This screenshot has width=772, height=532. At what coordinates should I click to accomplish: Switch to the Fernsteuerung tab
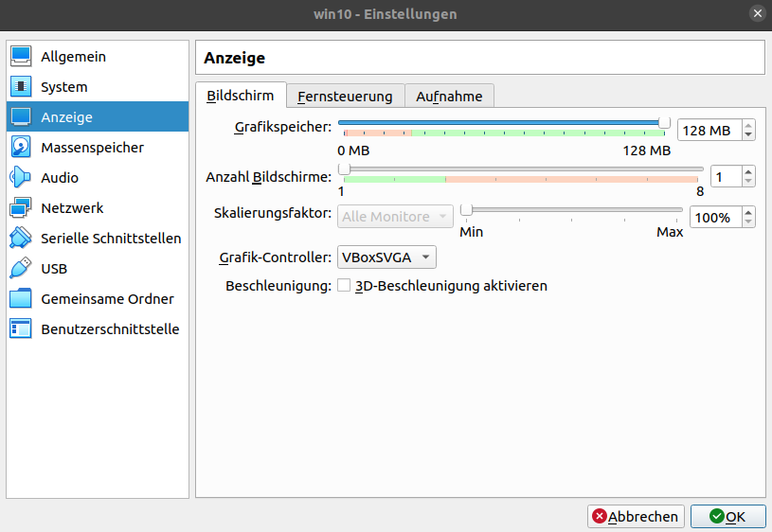tap(345, 97)
